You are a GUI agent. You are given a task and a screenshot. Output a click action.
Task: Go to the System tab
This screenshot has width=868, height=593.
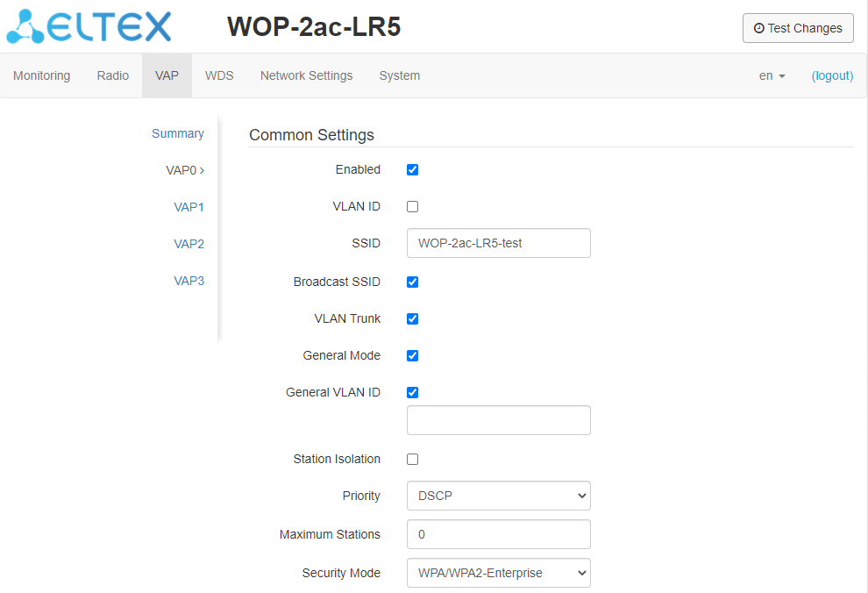(399, 75)
